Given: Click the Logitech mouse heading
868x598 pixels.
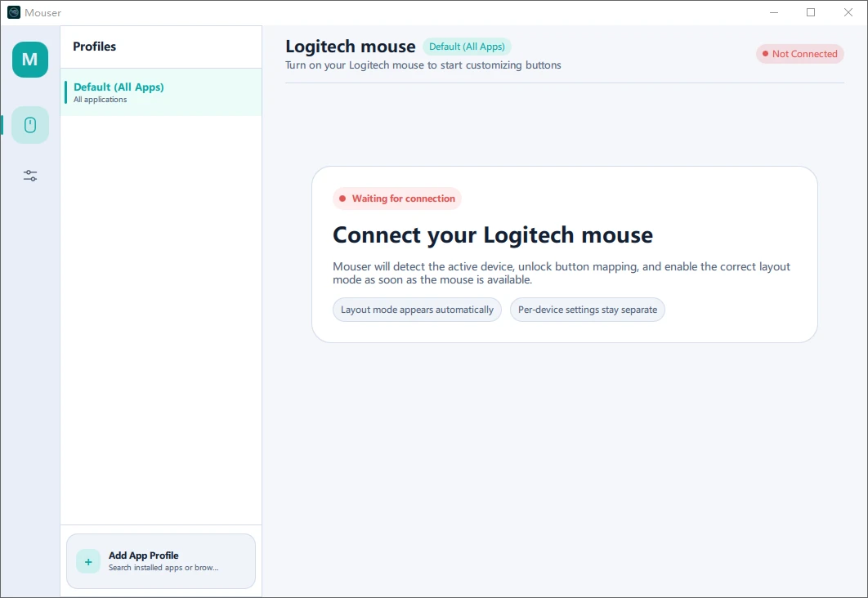Looking at the screenshot, I should (350, 46).
